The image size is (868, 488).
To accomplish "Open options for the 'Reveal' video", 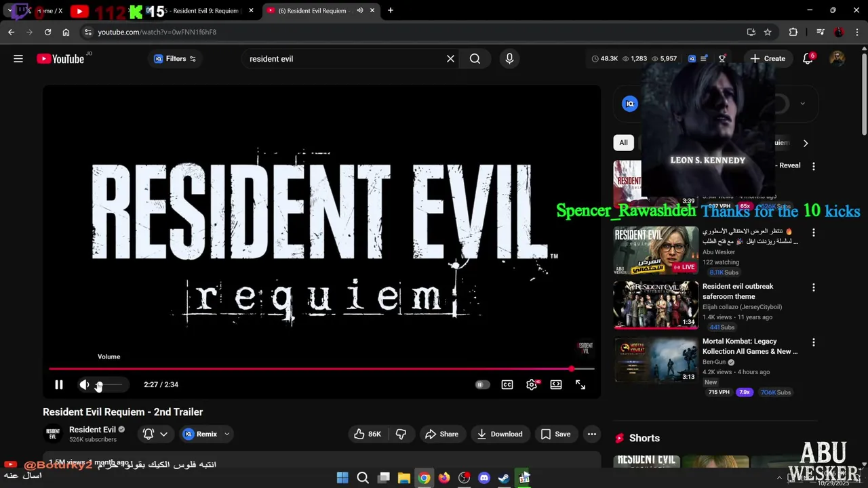I will click(814, 166).
